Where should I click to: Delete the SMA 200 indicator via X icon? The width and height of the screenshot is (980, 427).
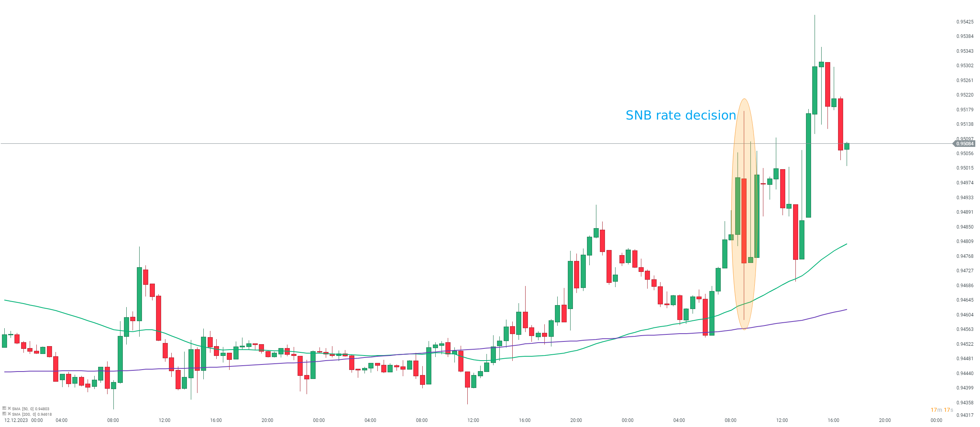pyautogui.click(x=9, y=413)
